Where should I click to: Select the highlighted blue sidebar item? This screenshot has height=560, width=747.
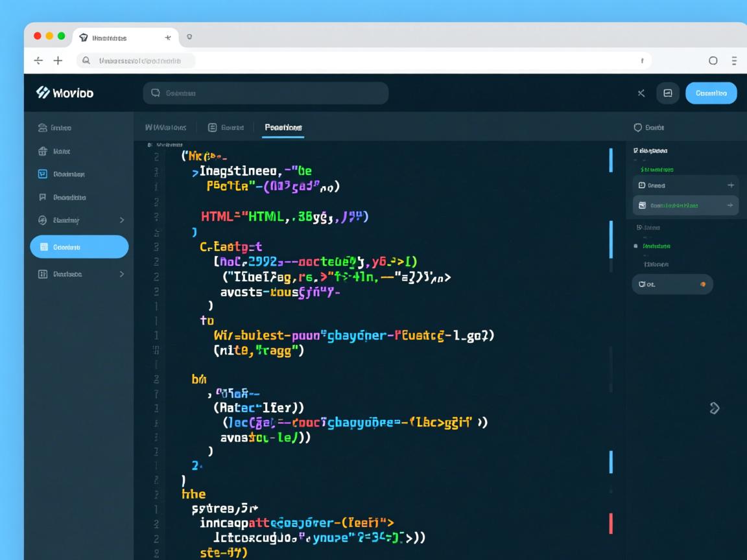click(x=79, y=247)
